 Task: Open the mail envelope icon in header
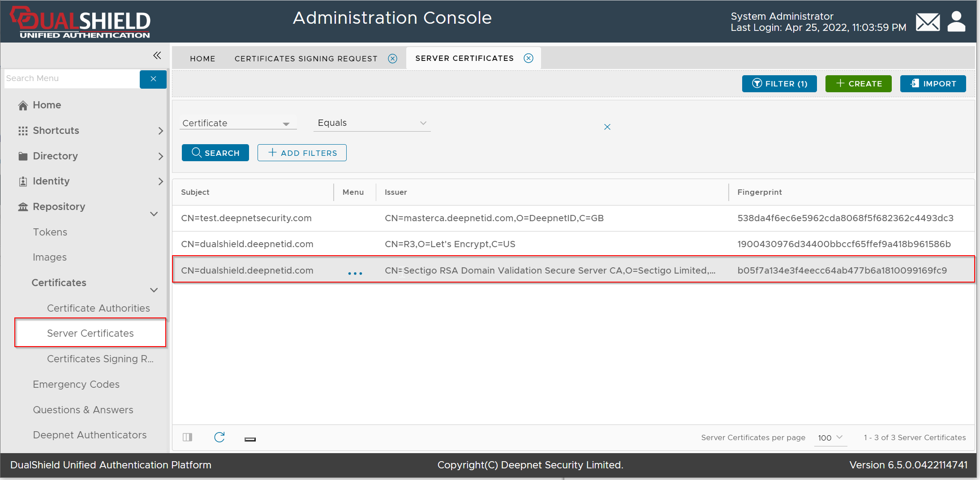pyautogui.click(x=928, y=22)
